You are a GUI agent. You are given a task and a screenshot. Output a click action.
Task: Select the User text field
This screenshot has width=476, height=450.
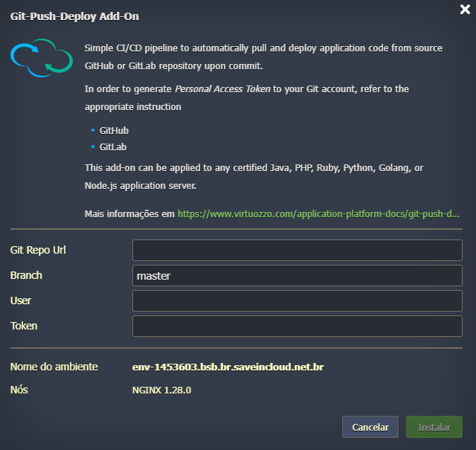[297, 300]
